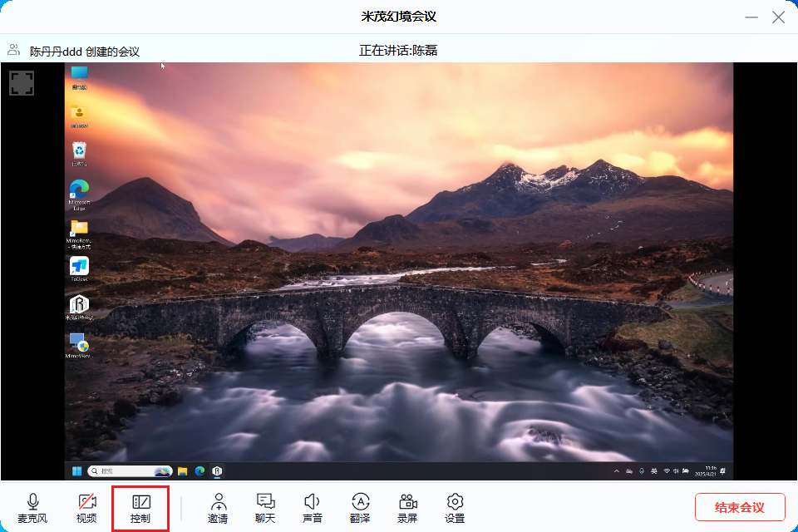798x532 pixels.
Task: Click the end meeting (结束会议) button
Action: [740, 507]
